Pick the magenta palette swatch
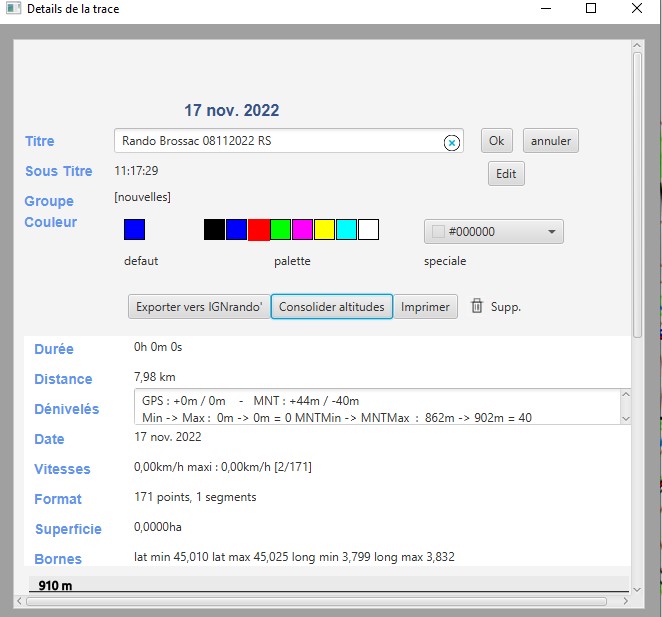The image size is (662, 617). (x=302, y=230)
